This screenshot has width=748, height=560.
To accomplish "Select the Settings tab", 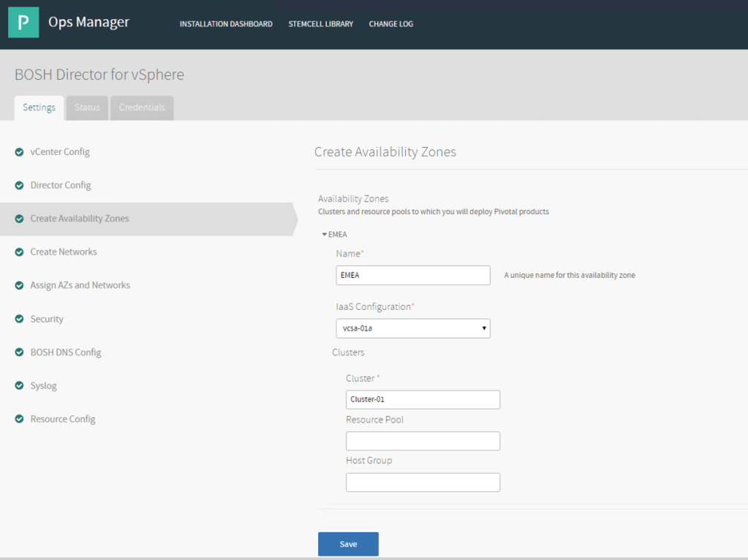I will 39,107.
